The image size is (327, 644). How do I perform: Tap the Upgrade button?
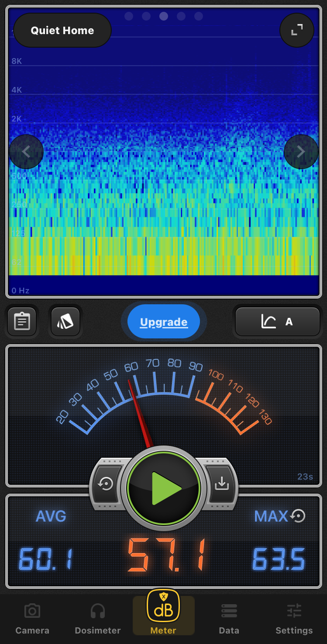coord(164,322)
